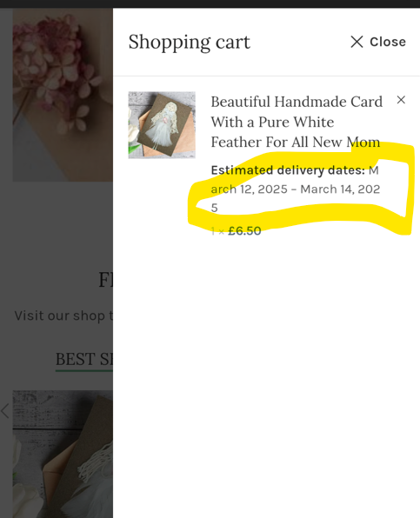Click the dimmed pink hydrangea hero image
Image resolution: width=420 pixels, height=518 pixels.
[x=63, y=95]
